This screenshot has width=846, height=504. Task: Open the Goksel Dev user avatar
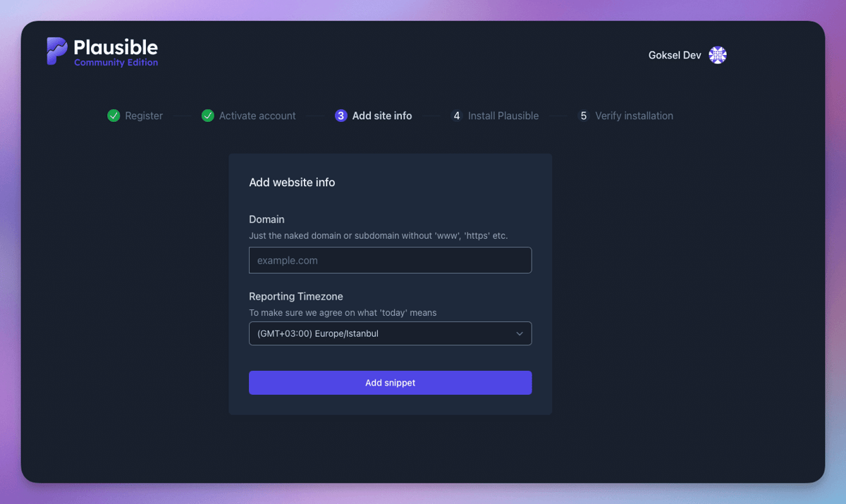718,55
